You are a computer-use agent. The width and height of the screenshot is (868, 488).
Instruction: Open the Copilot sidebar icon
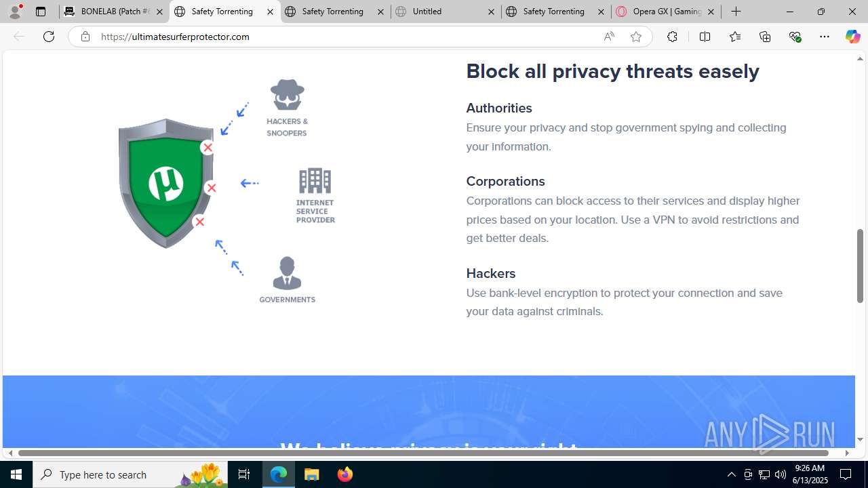click(x=852, y=37)
